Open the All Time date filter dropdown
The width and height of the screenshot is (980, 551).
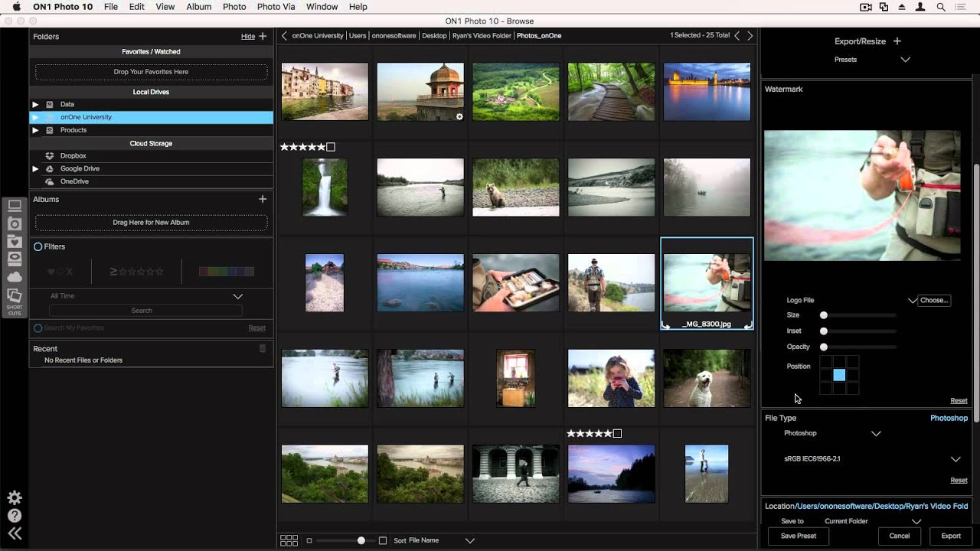coord(237,296)
